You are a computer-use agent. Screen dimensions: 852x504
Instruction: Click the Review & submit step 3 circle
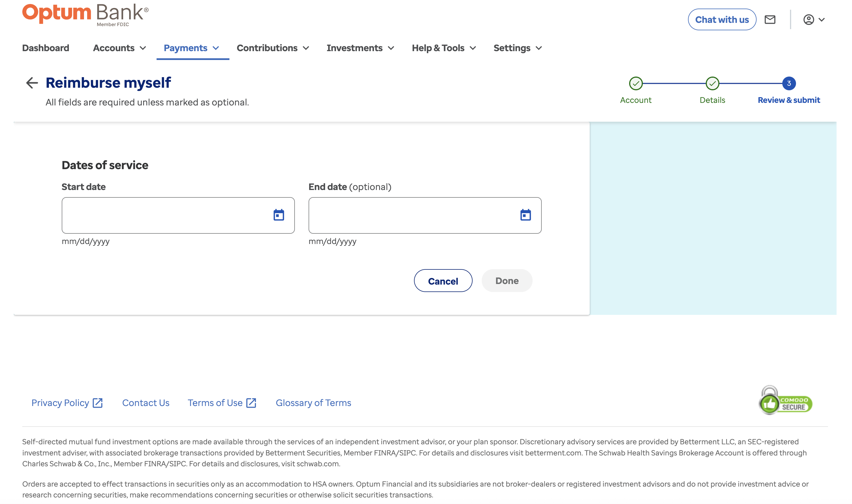tap(789, 83)
